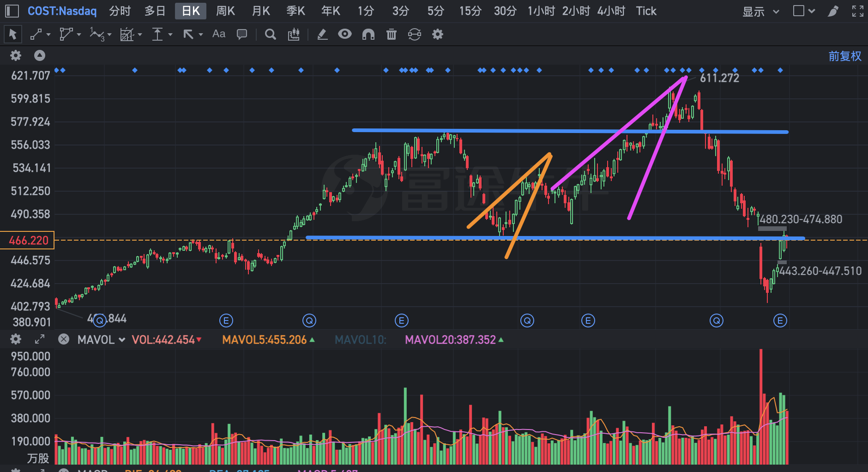Enter fullscreen with the expand icon
868x472 pixels.
point(857,10)
